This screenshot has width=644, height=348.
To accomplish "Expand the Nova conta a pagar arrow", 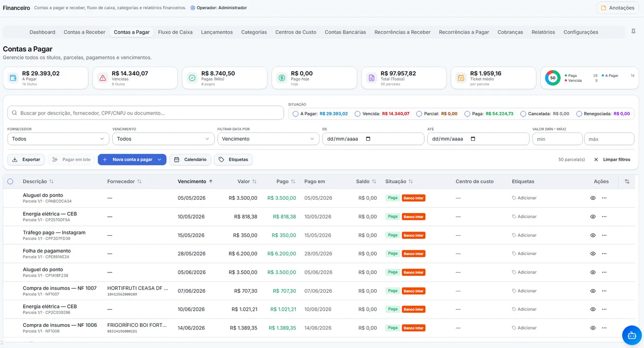I will [x=159, y=160].
